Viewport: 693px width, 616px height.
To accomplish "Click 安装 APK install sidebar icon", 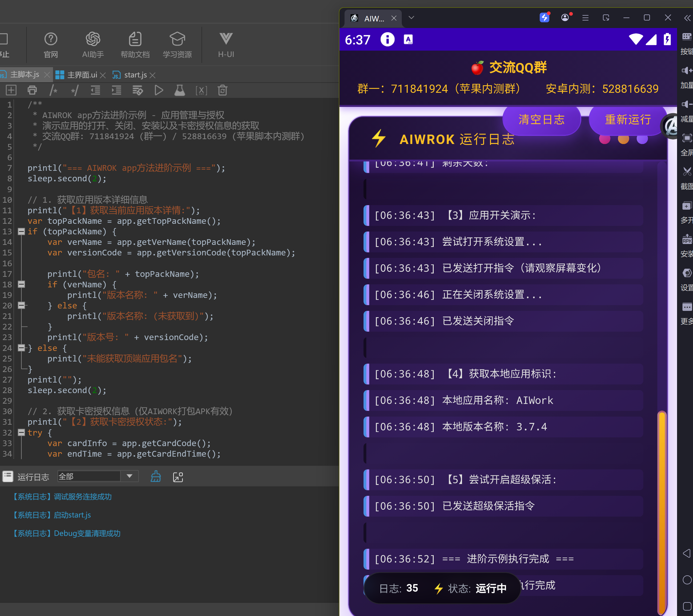I will [x=687, y=246].
